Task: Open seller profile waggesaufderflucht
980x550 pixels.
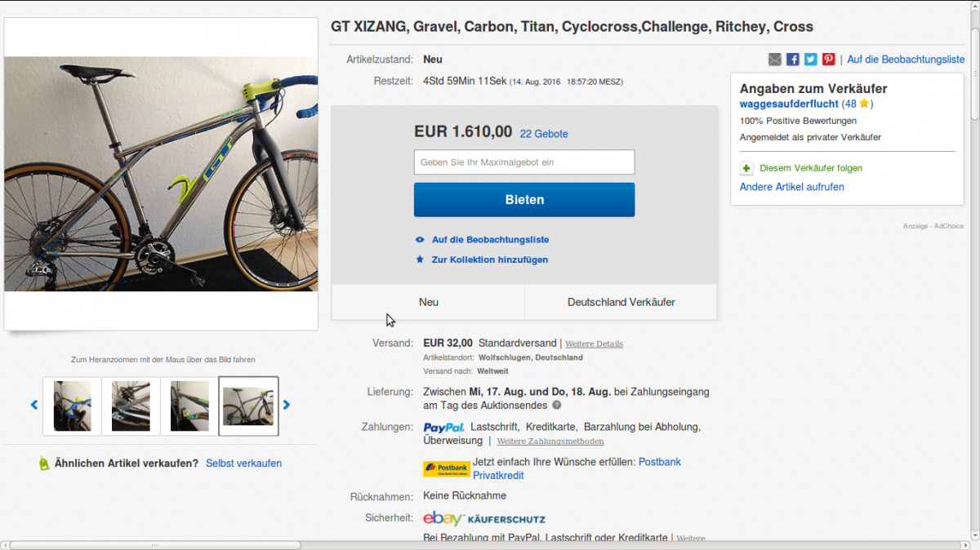Action: pos(790,104)
